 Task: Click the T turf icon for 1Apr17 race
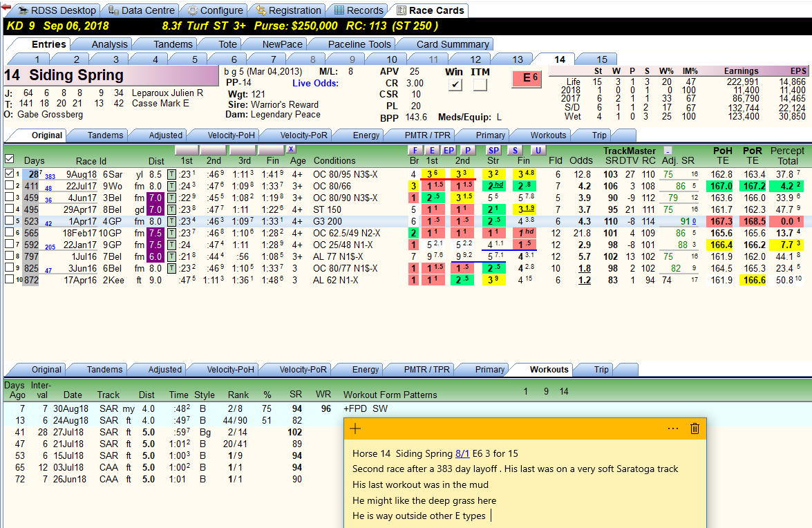tap(171, 222)
